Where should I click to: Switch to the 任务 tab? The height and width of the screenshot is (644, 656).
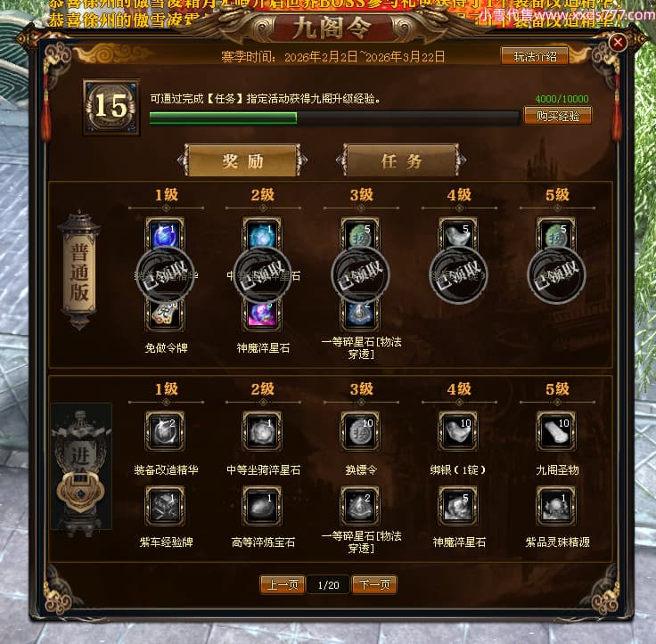click(401, 160)
